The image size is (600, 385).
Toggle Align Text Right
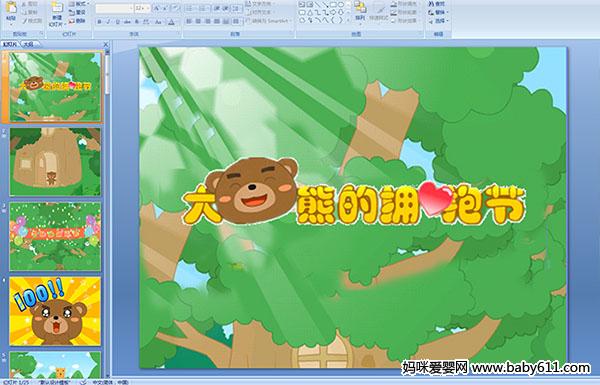point(208,21)
